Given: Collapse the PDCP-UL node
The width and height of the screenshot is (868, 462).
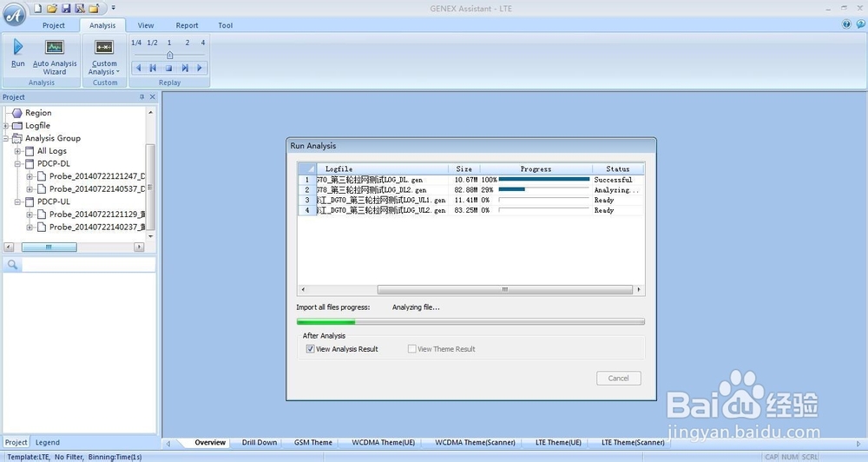Looking at the screenshot, I should pyautogui.click(x=17, y=202).
